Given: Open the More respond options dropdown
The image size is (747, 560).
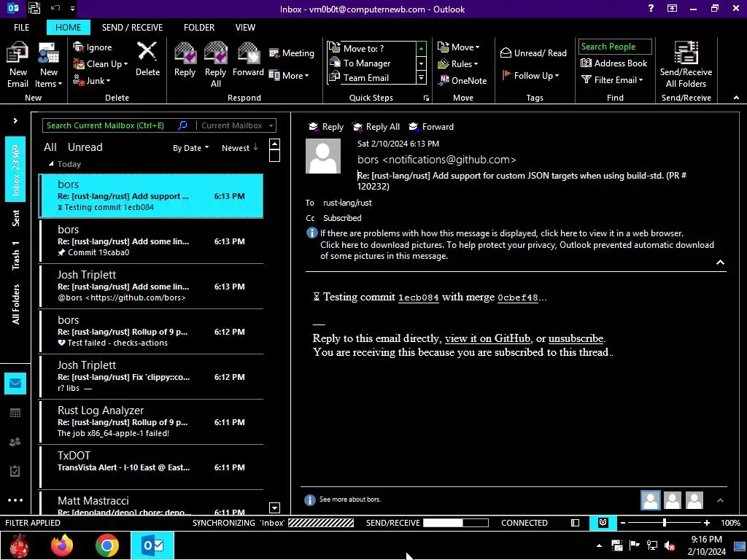Looking at the screenshot, I should (x=289, y=75).
